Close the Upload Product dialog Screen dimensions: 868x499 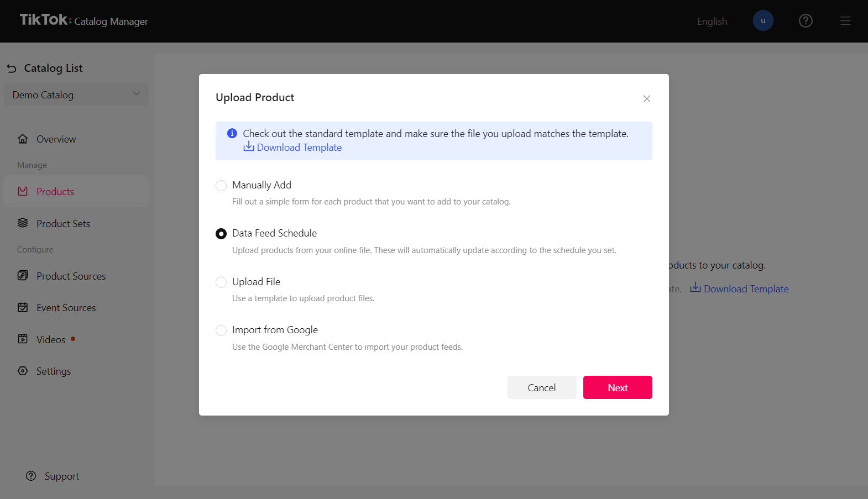646,99
